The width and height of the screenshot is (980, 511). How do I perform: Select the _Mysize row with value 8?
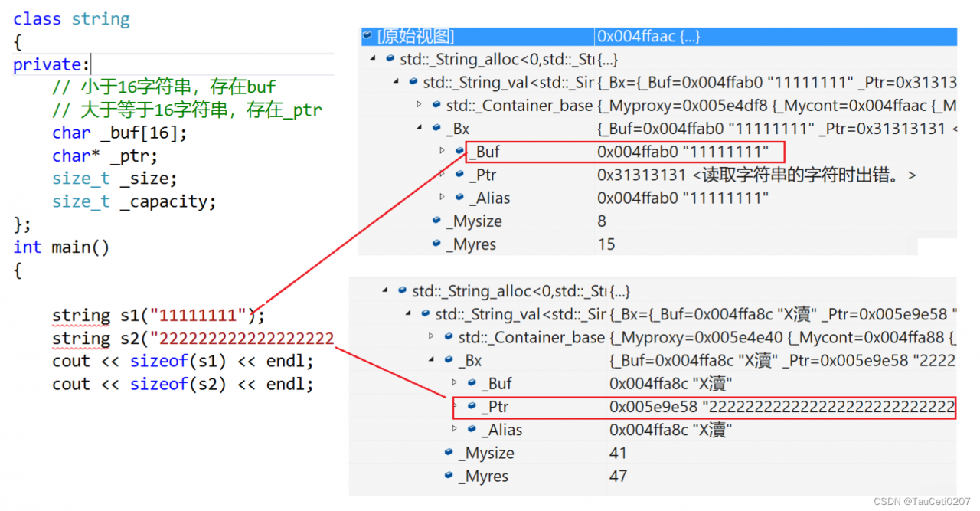point(658,221)
